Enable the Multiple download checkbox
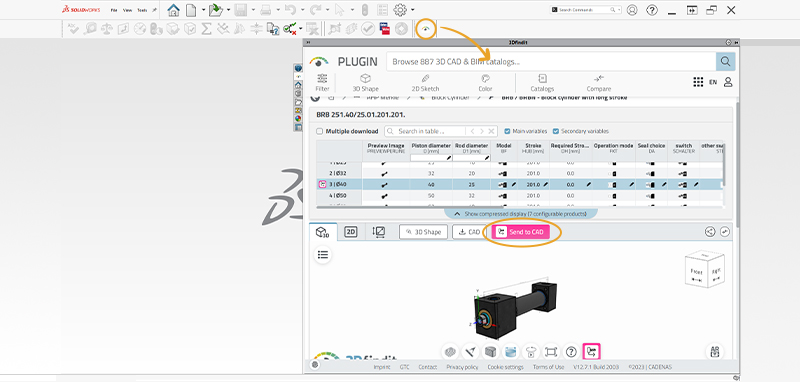Image resolution: width=800 pixels, height=382 pixels. [x=319, y=131]
